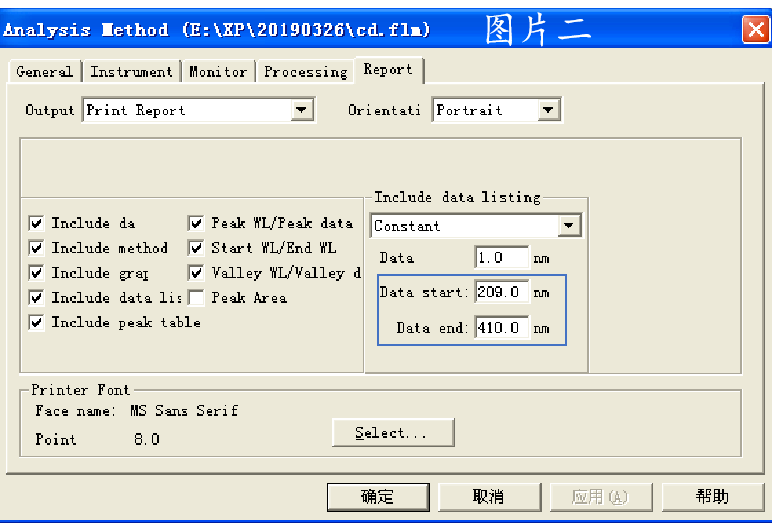Toggle the Valley WL/Valley d checkbox
Screen dimensions: 773x524
(196, 273)
